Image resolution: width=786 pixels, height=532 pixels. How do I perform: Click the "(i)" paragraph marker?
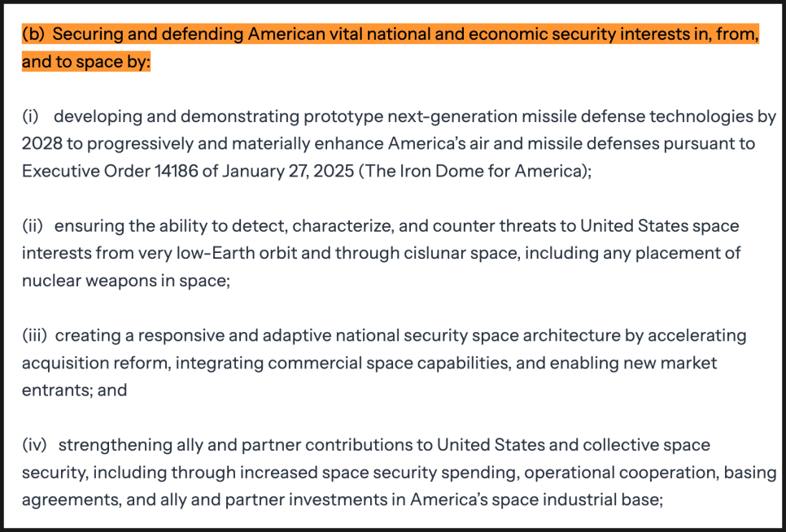pyautogui.click(x=29, y=116)
